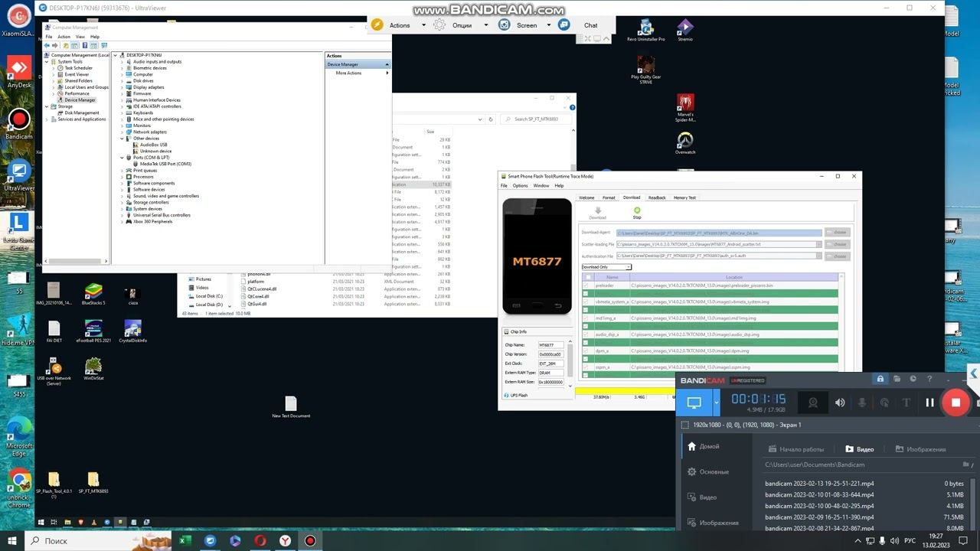Toggle Bandicam text overlay icon
Screen dimensions: 980x551
[x=906, y=403]
